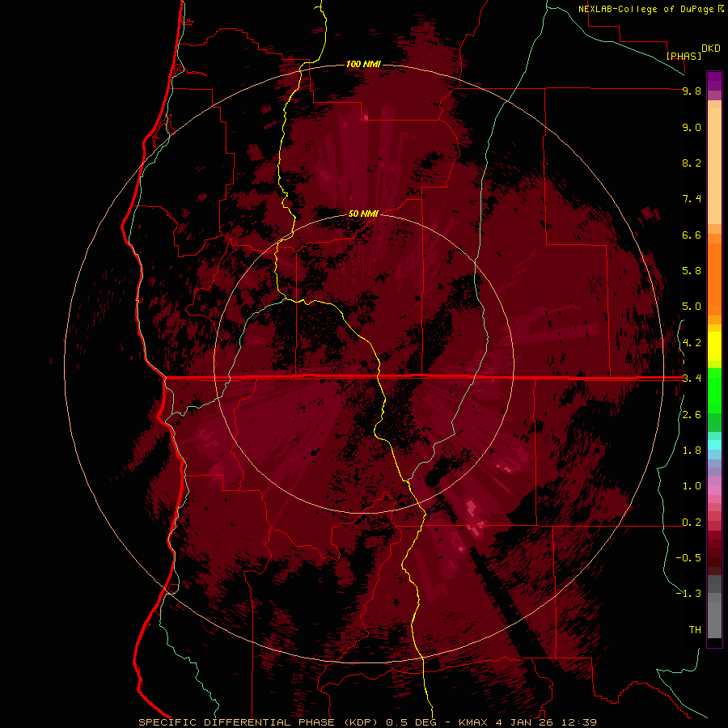Click the cyan segment of the color bar

click(x=714, y=444)
